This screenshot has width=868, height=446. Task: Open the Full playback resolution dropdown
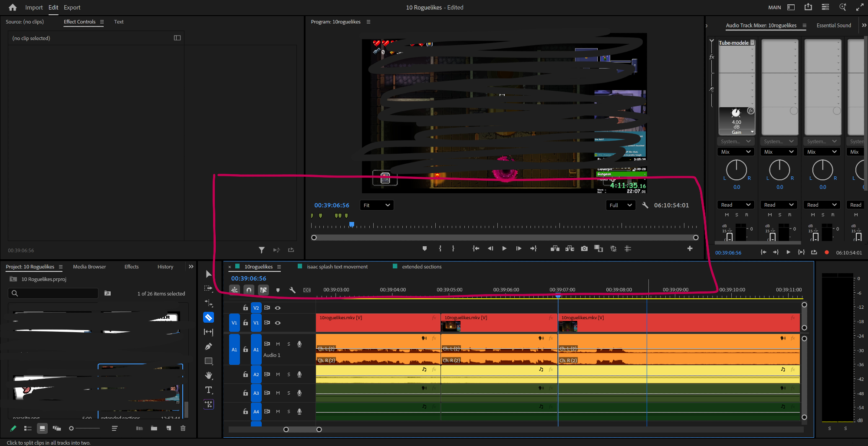point(620,205)
